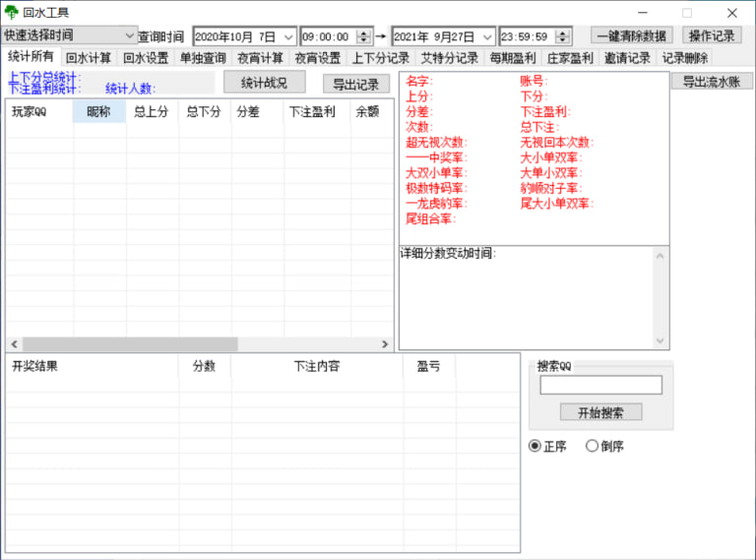Select the 倒序 radio button
The image size is (756, 560).
point(593,446)
